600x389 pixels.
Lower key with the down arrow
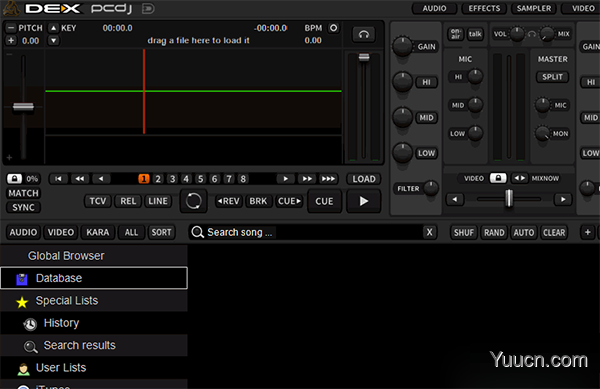point(54,40)
